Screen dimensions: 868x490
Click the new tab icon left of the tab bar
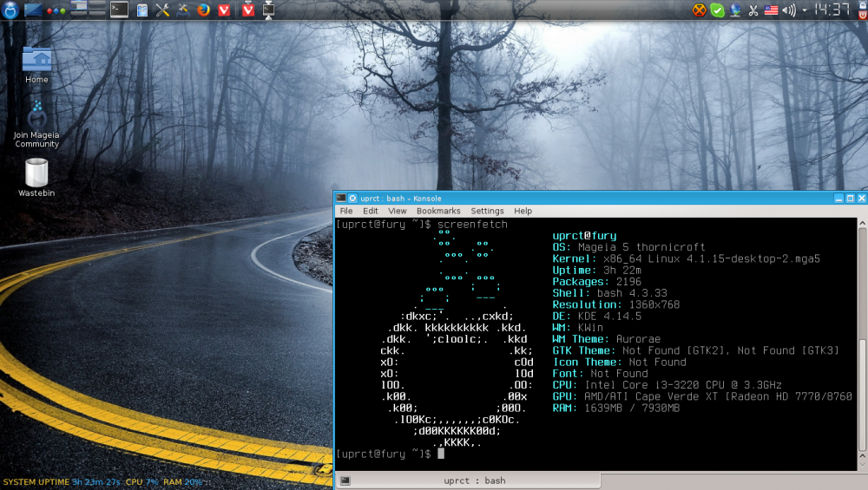click(x=345, y=480)
